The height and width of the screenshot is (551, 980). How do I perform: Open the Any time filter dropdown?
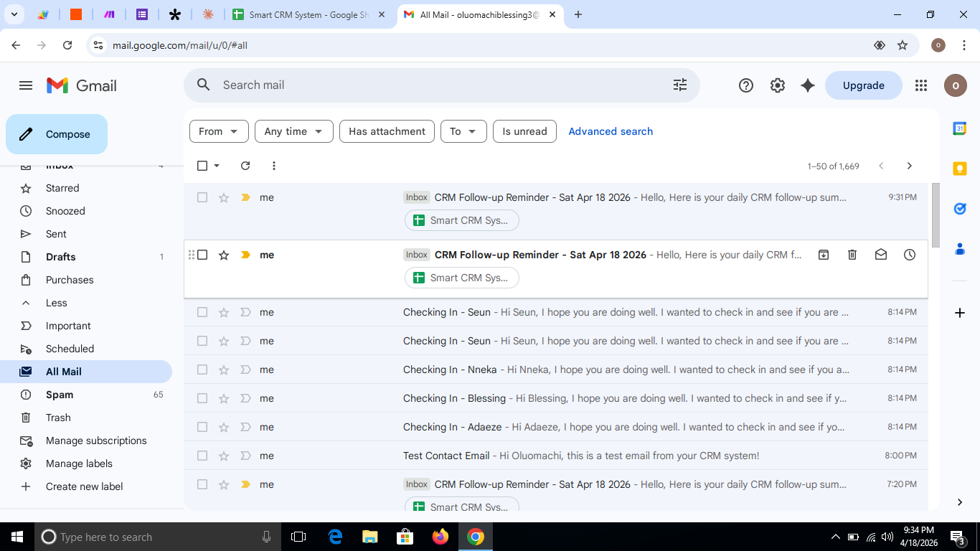tap(293, 131)
